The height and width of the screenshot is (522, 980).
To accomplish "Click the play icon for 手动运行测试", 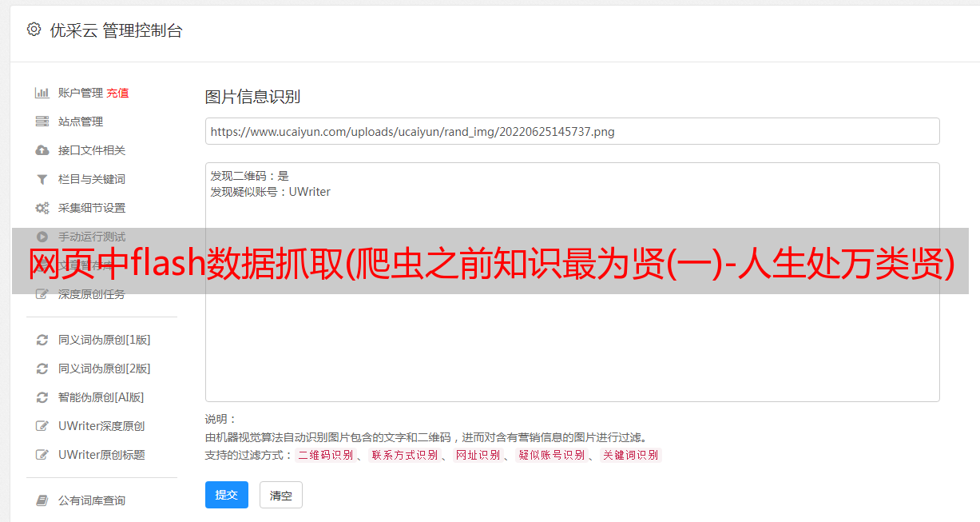I will 42,237.
